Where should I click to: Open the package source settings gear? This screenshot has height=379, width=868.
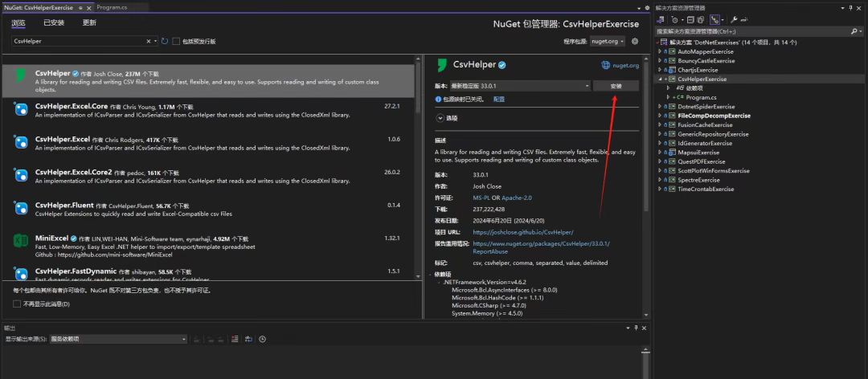pos(635,42)
